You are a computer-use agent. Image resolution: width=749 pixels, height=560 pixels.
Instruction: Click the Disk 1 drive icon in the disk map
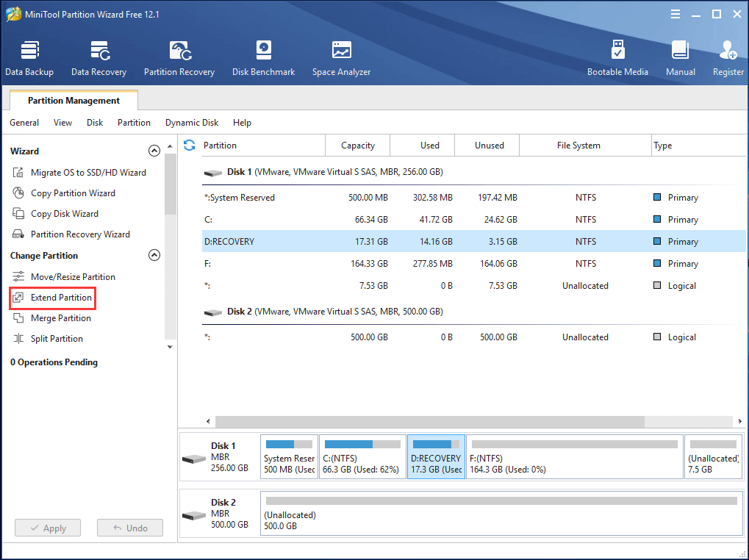pyautogui.click(x=194, y=459)
